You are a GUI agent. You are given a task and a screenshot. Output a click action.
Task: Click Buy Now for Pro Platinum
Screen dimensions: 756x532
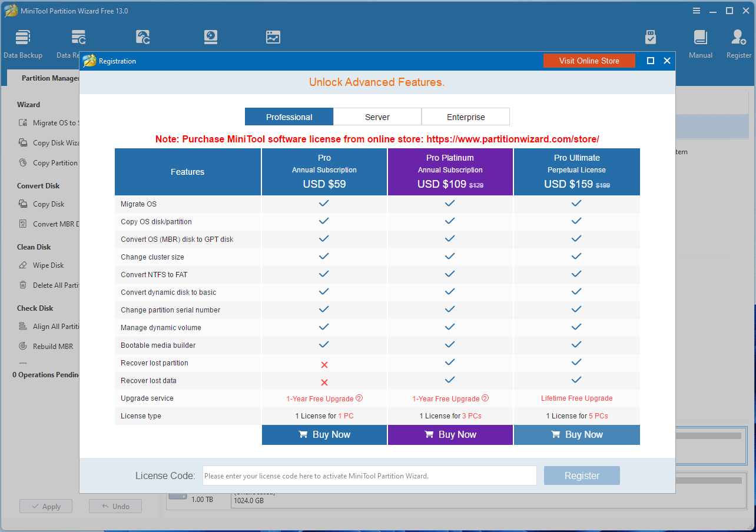[450, 435]
